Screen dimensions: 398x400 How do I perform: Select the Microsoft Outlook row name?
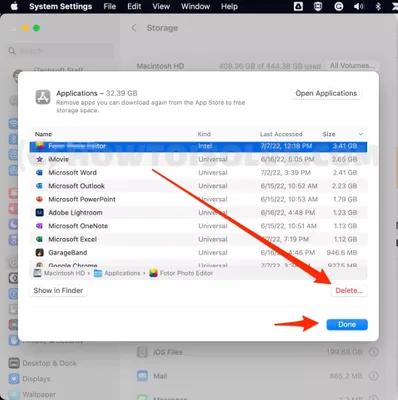77,186
